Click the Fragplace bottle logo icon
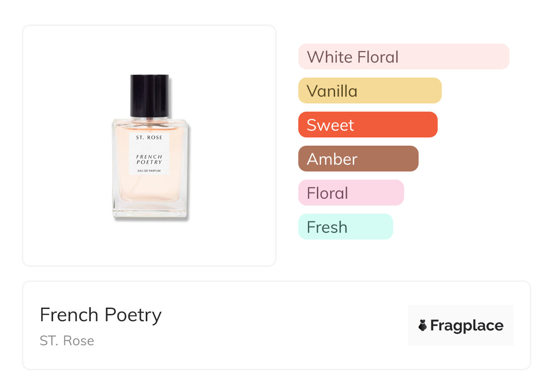This screenshot has width=553, height=392. click(x=423, y=325)
